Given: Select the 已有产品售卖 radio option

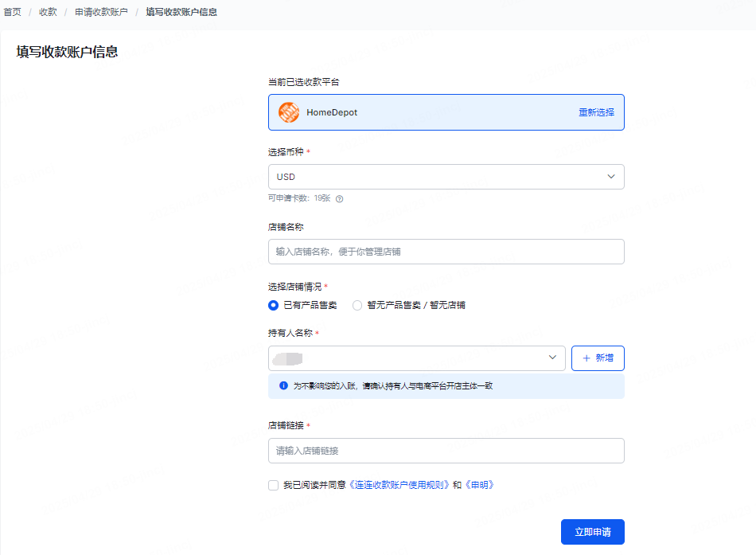Looking at the screenshot, I should pos(274,305).
